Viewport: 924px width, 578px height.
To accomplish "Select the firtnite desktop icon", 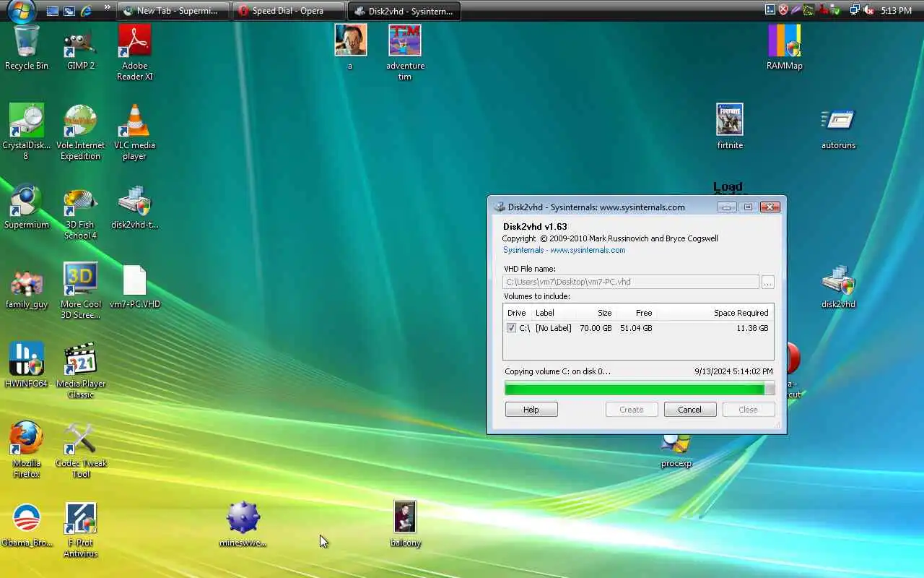I will (x=730, y=126).
